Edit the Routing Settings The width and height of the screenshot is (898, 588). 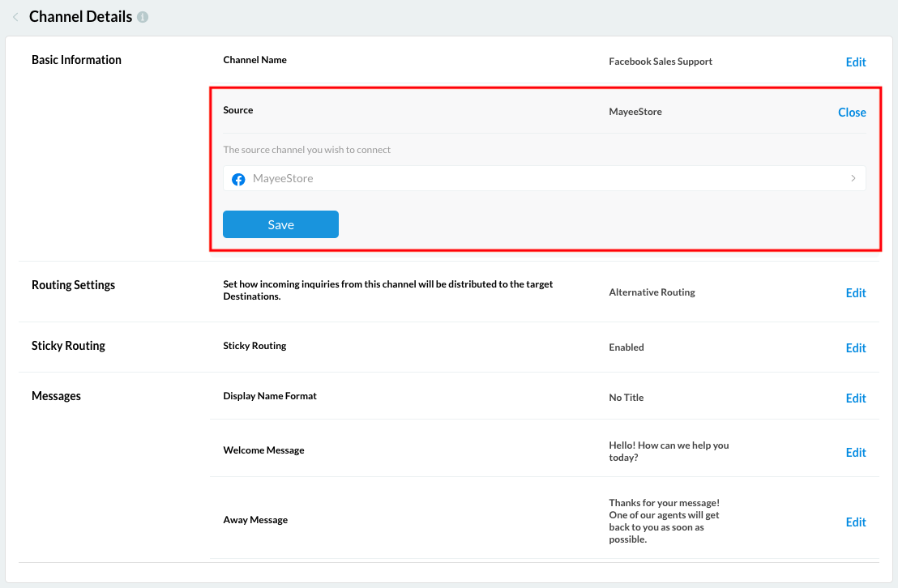(x=856, y=292)
